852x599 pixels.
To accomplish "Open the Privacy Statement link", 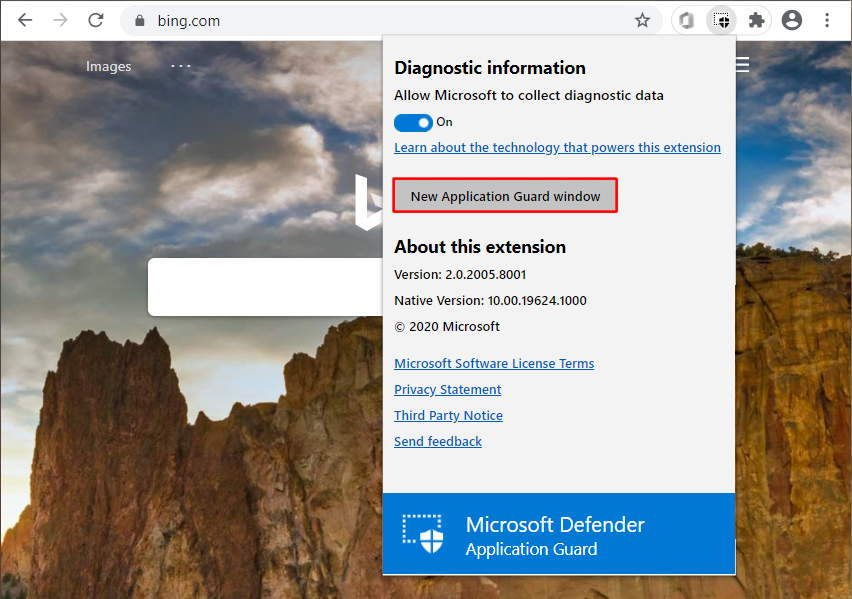I will tap(447, 389).
